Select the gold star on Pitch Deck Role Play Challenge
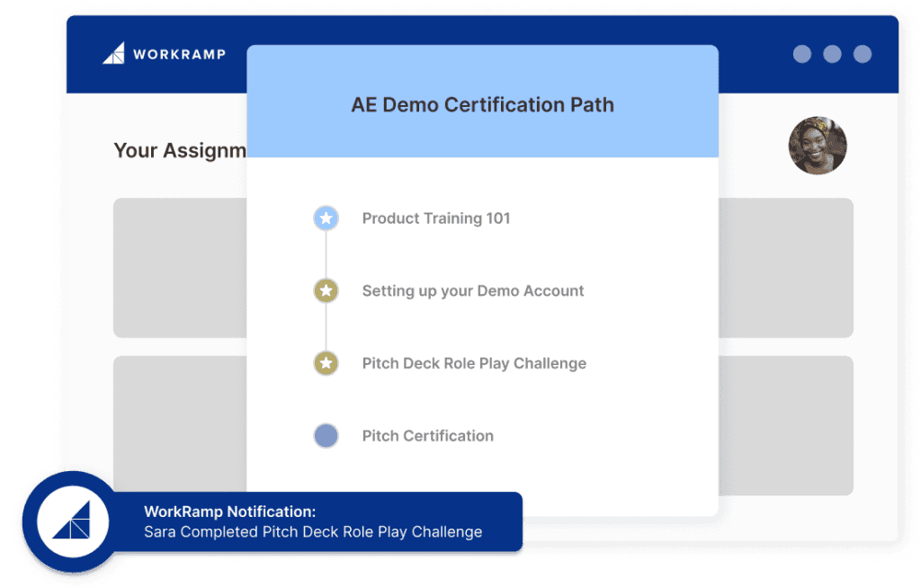The image size is (921, 588). click(326, 363)
